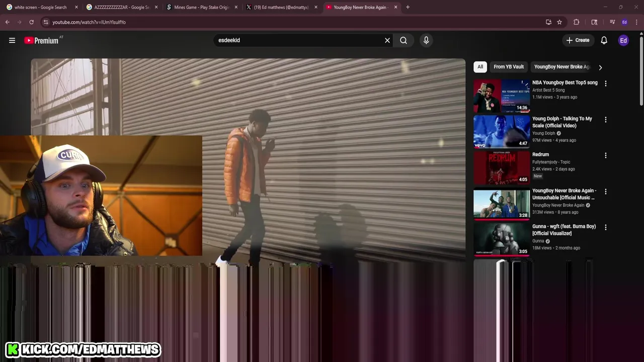The width and height of the screenshot is (644, 362).
Task: Go forward in browser history
Action: click(19, 22)
